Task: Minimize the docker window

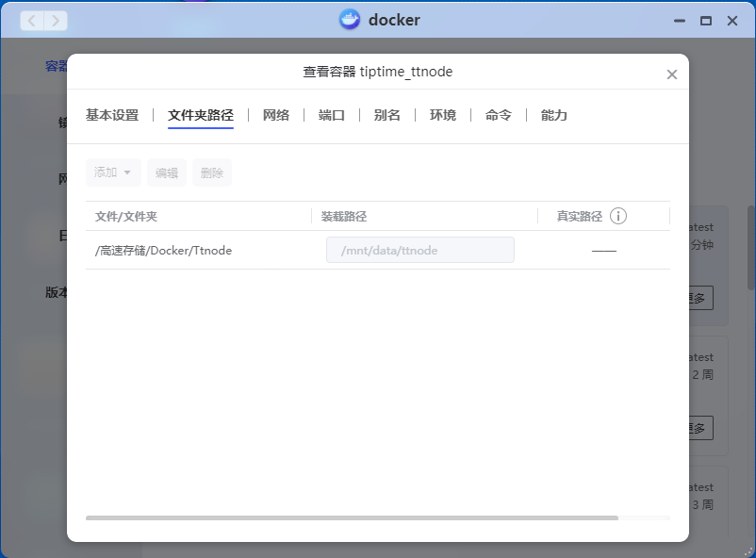Action: coord(678,20)
